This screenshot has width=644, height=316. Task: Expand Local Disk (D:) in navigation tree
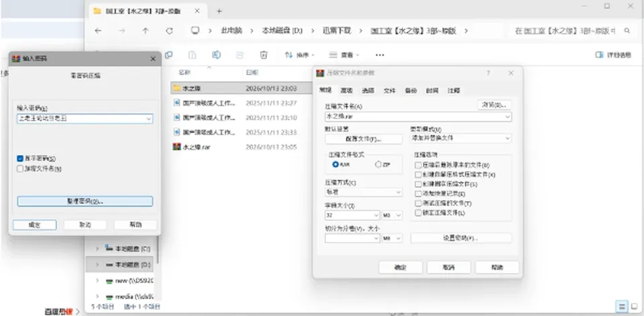pyautogui.click(x=97, y=264)
